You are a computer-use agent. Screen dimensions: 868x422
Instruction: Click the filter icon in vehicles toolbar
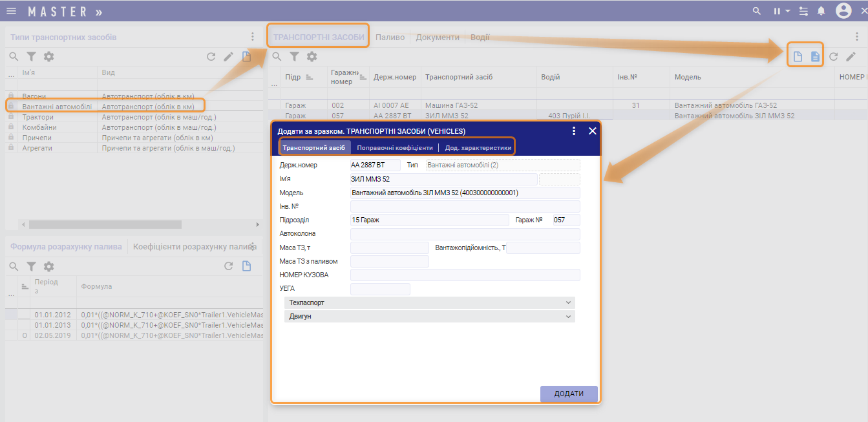tap(294, 57)
